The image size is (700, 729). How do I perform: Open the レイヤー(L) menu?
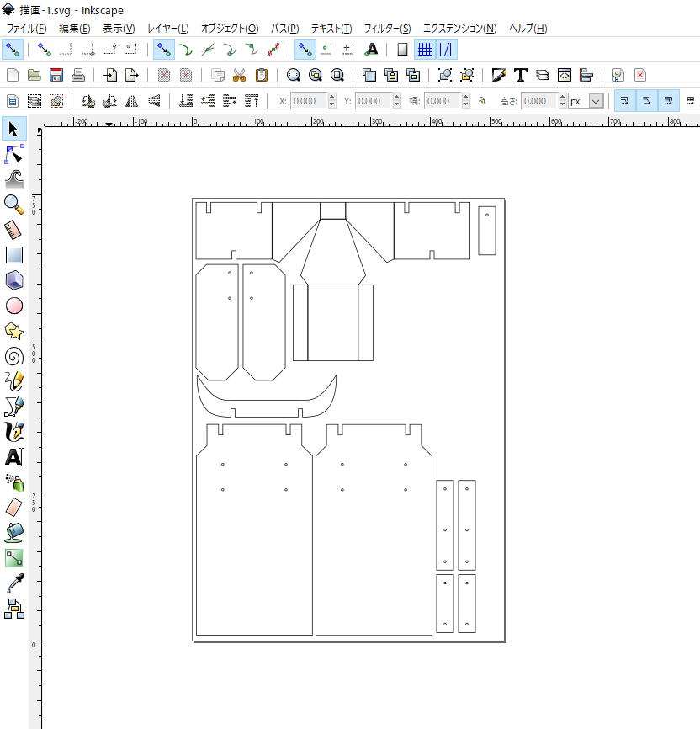[x=167, y=29]
